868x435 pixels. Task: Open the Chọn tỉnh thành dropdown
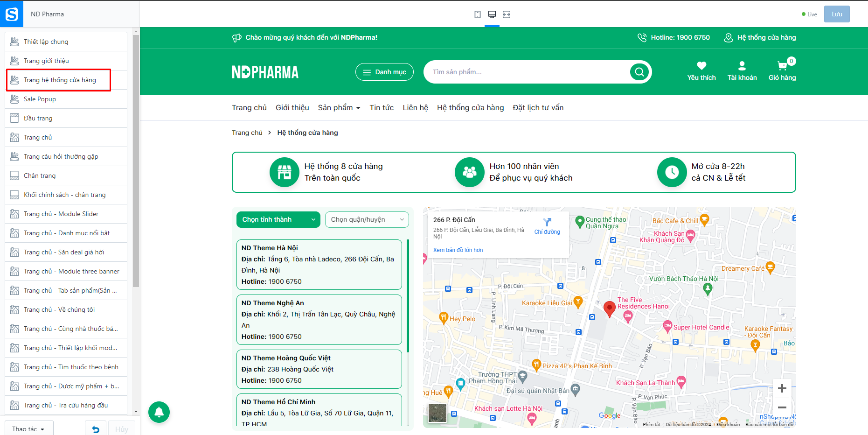[278, 220]
